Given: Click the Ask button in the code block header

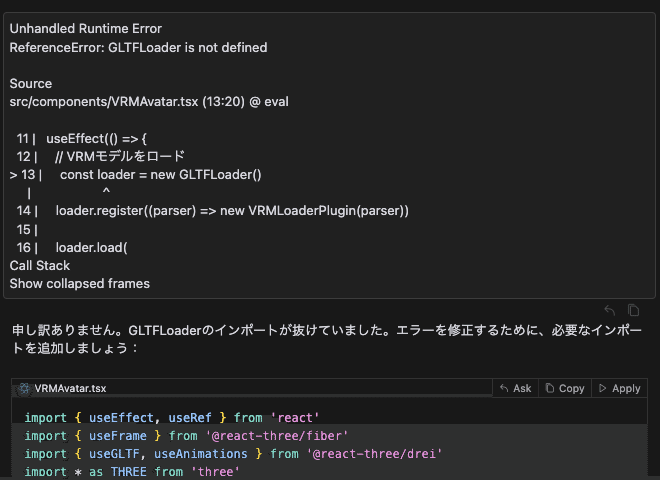Looking at the screenshot, I should pos(516,388).
